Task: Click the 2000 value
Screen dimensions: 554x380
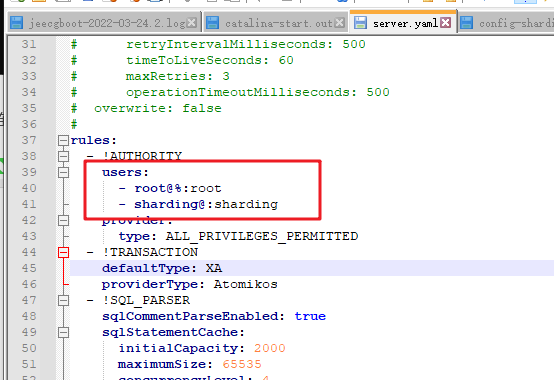Action: 270,348
